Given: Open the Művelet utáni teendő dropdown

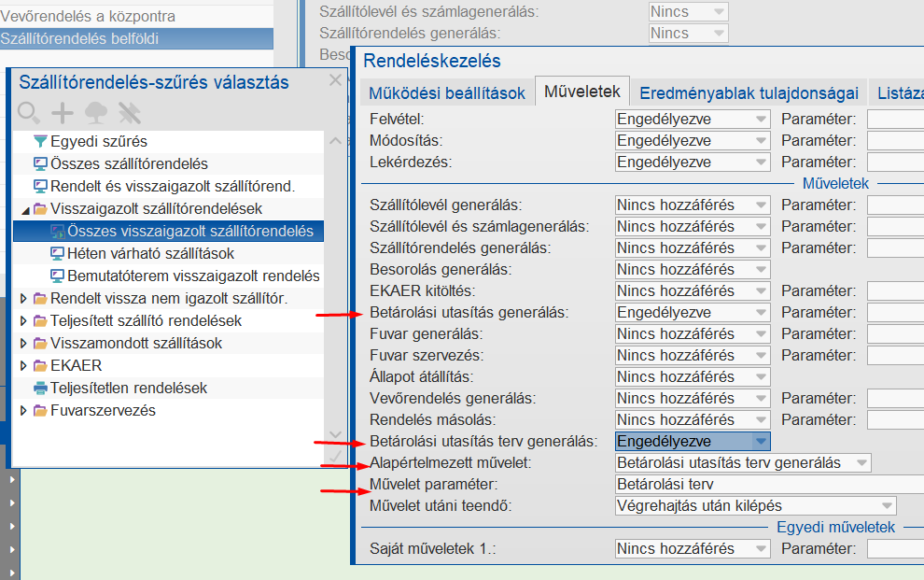Looking at the screenshot, I should (x=755, y=505).
